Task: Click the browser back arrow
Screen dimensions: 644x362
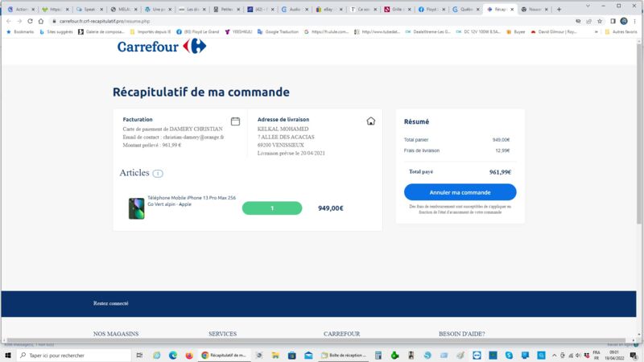Action: [9, 21]
